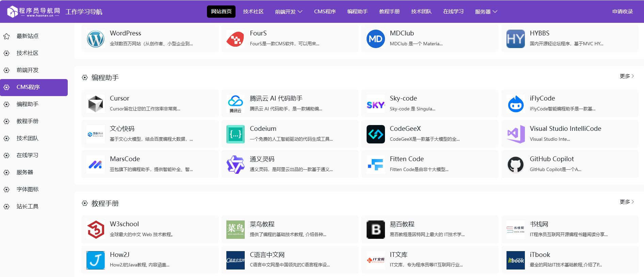Select 技术社区 in the sidebar

[34, 53]
